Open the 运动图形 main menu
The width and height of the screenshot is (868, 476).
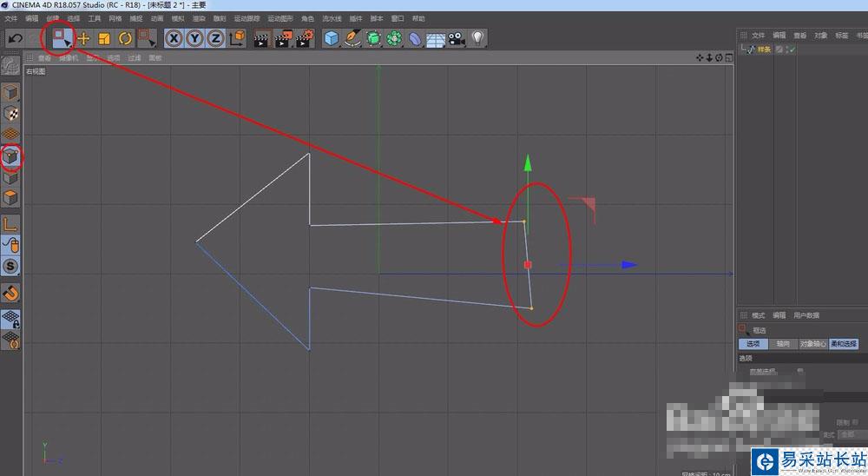coord(280,18)
